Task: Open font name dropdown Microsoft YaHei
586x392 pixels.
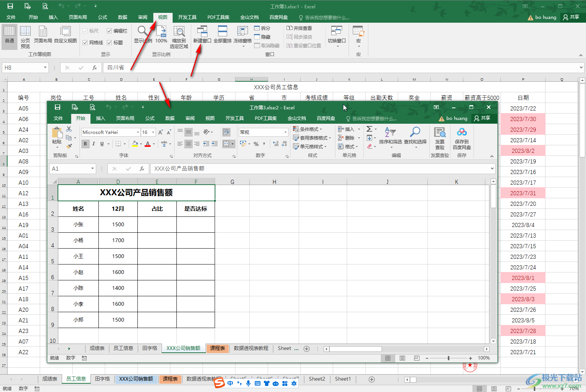Action: pos(138,132)
